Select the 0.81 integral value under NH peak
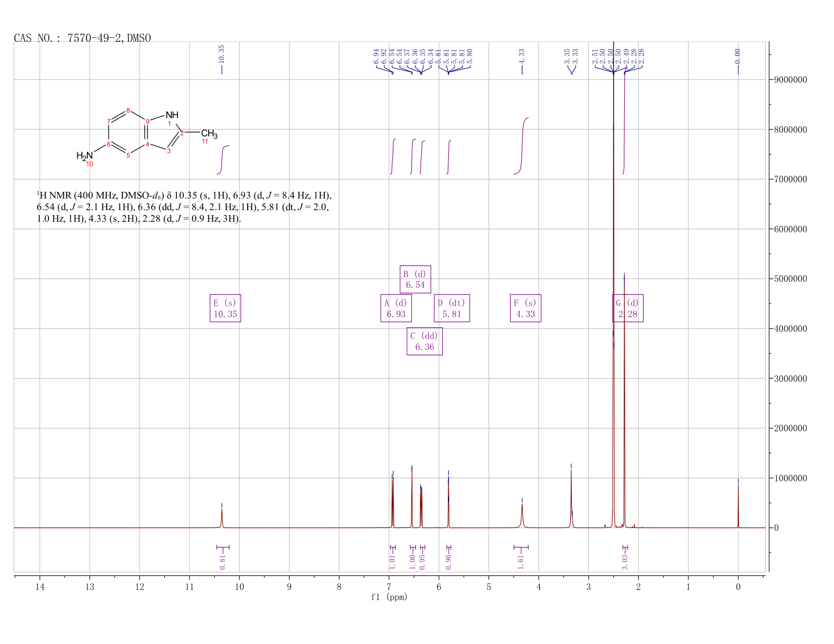 223,561
